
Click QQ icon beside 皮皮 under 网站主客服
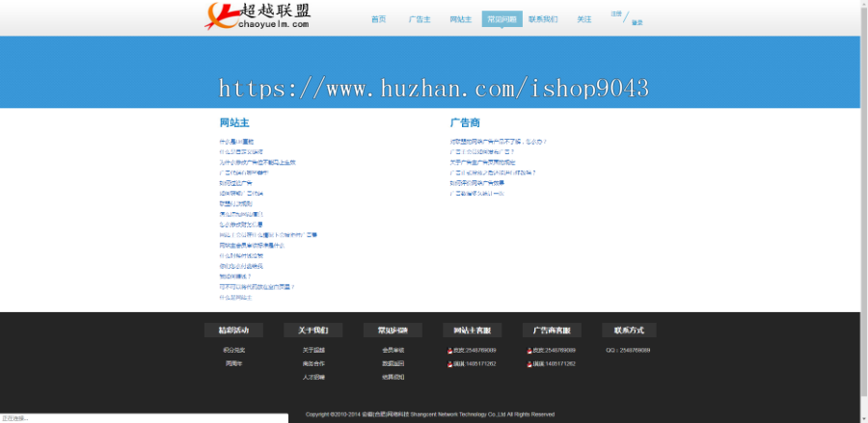pos(450,351)
